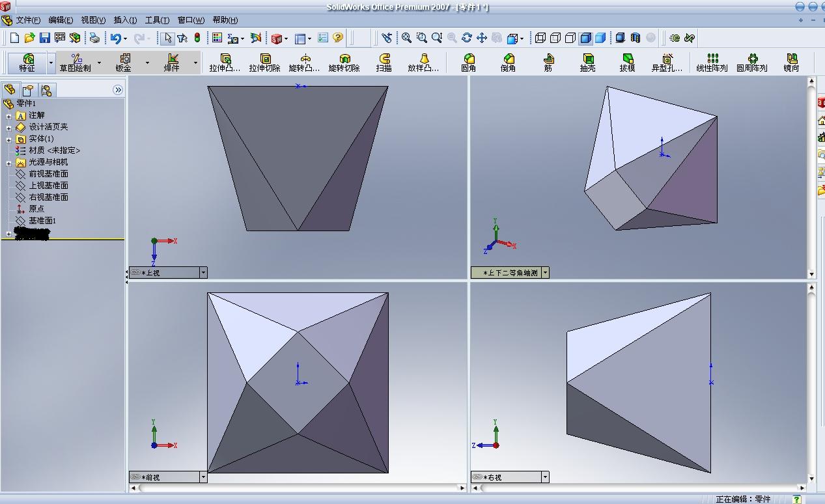Select 右视基准面 in the feature tree
The height and width of the screenshot is (504, 825).
click(48, 197)
